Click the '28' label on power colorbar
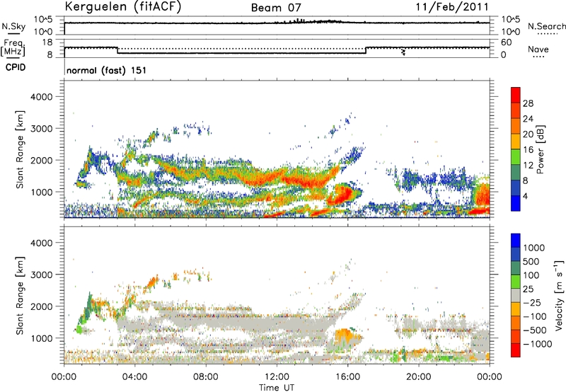The height and width of the screenshot is (392, 566). click(528, 103)
